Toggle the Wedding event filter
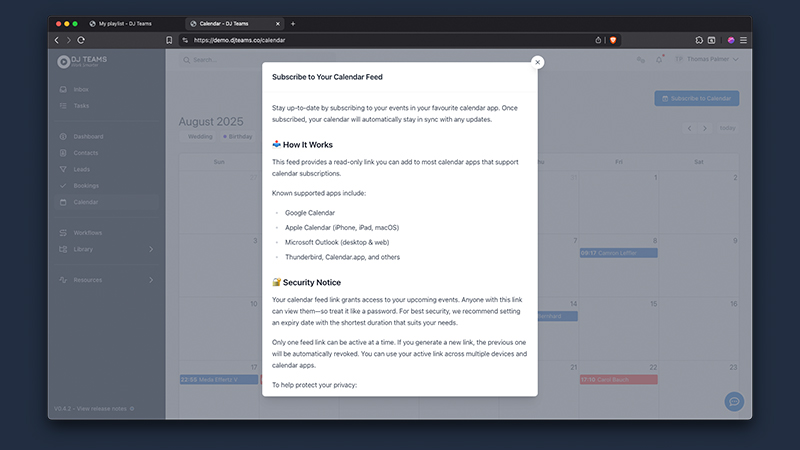The width and height of the screenshot is (800, 450). (x=200, y=136)
